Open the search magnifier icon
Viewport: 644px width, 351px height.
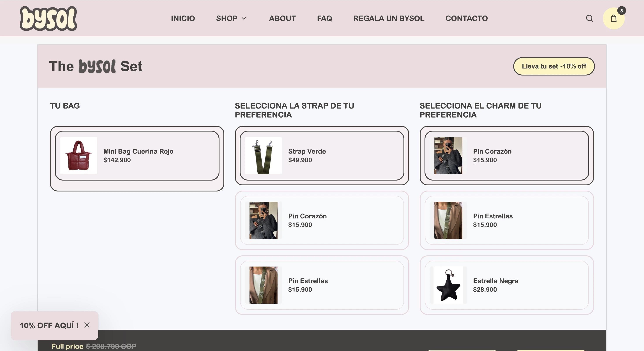pyautogui.click(x=589, y=18)
